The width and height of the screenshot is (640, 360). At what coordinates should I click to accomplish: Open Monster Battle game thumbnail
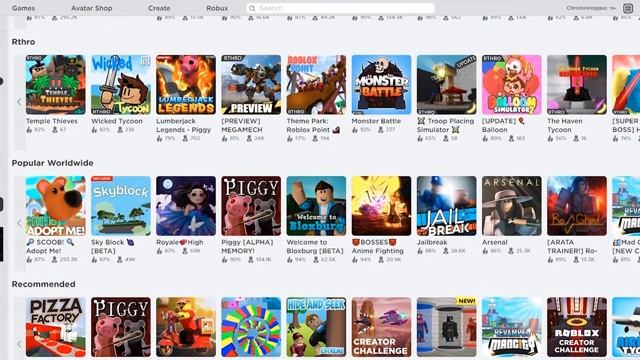point(381,85)
